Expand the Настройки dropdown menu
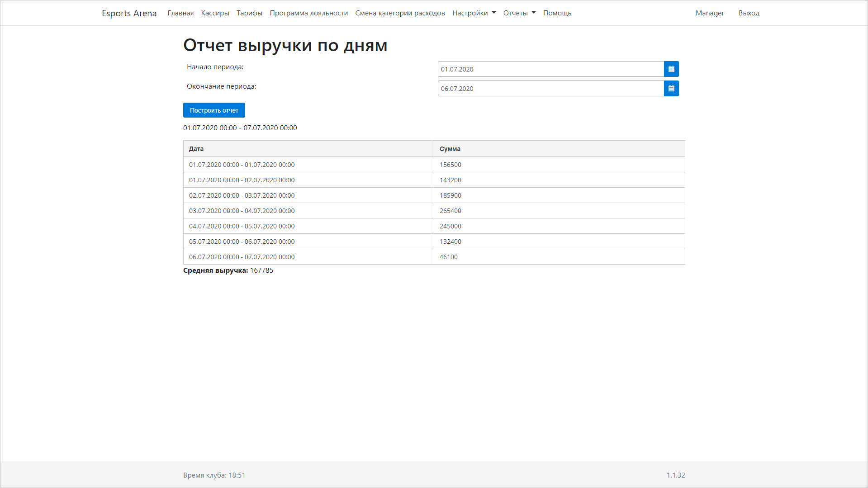 coord(473,13)
